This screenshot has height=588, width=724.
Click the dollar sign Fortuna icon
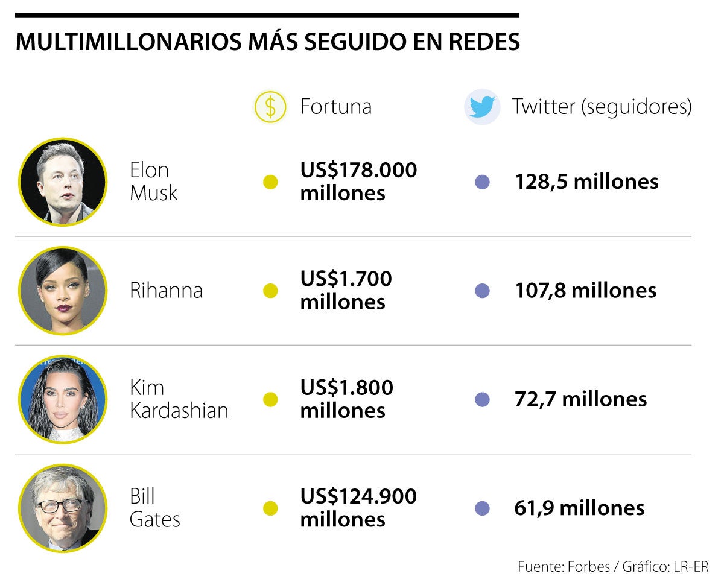[x=271, y=107]
